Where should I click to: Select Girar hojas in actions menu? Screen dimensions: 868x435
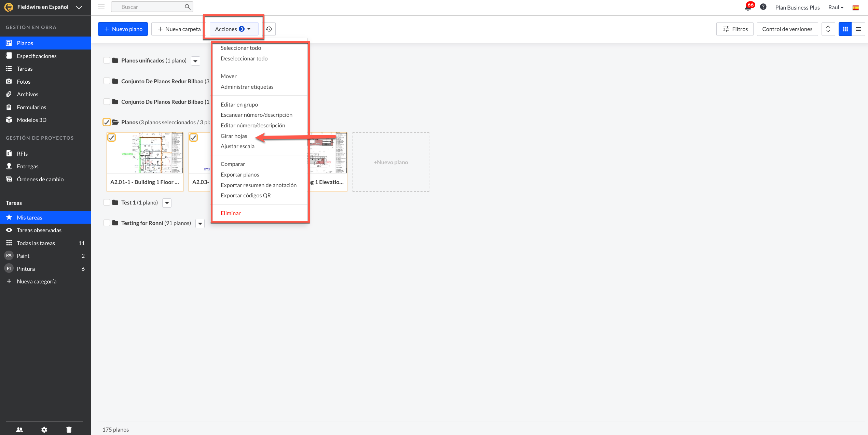pos(234,136)
